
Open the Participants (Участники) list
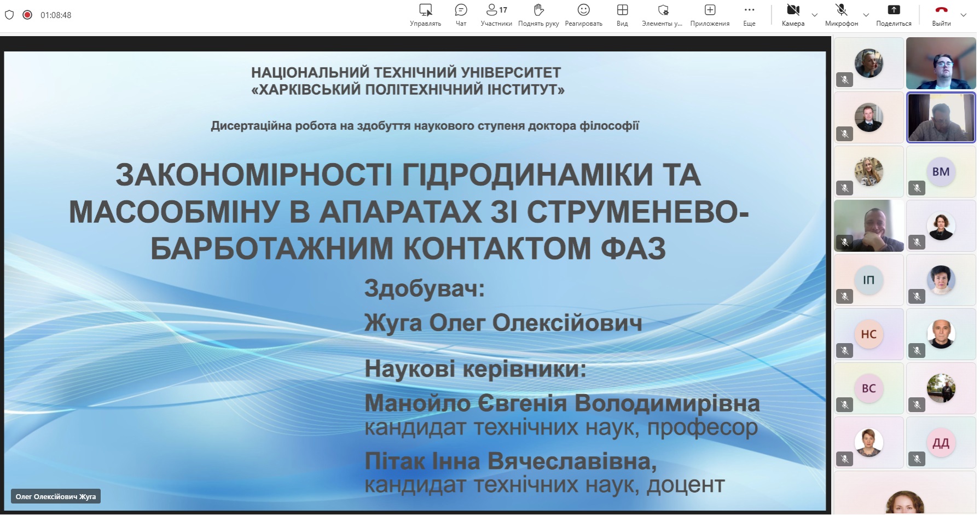tap(496, 15)
